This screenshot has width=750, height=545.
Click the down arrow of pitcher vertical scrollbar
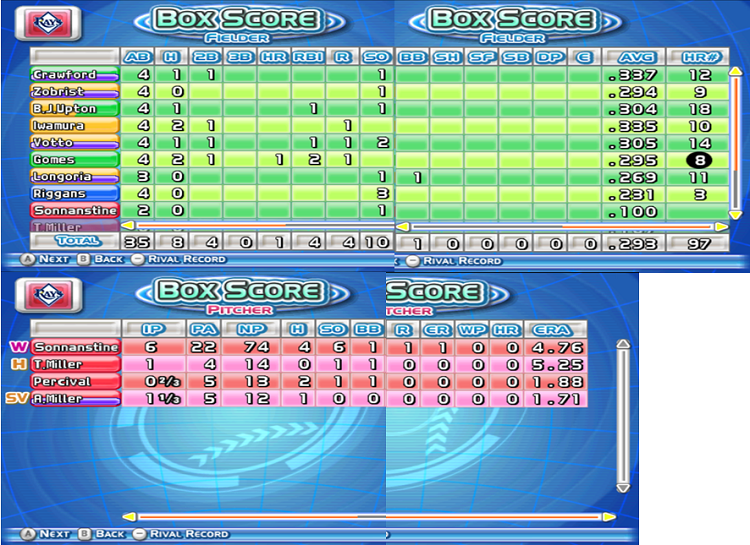(x=623, y=488)
